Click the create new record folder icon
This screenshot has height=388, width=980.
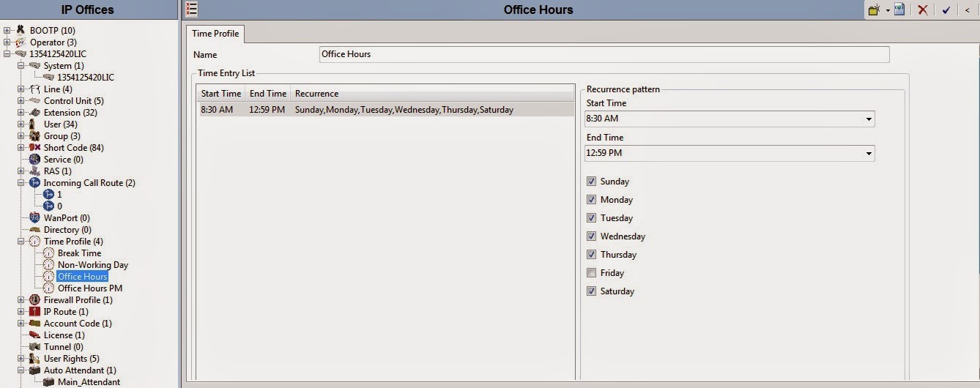874,10
